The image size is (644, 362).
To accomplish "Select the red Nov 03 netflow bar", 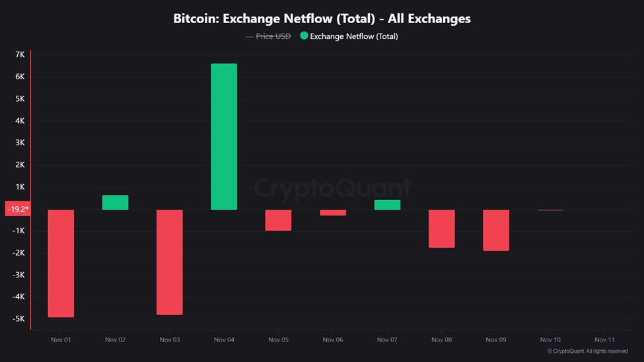I will tap(170, 262).
